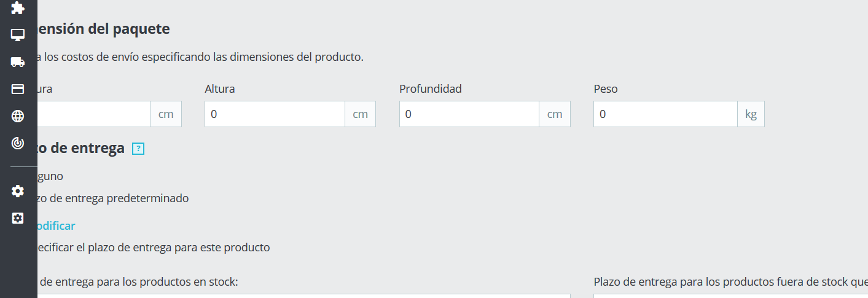The width and height of the screenshot is (868, 298).
Task: Click the width input field at far left
Action: [x=92, y=114]
